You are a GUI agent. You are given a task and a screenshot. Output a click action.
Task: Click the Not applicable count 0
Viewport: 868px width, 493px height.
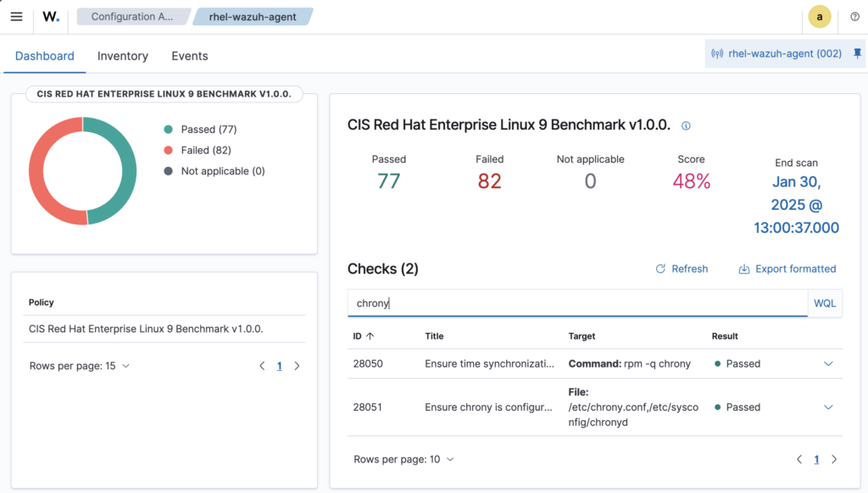(x=590, y=181)
